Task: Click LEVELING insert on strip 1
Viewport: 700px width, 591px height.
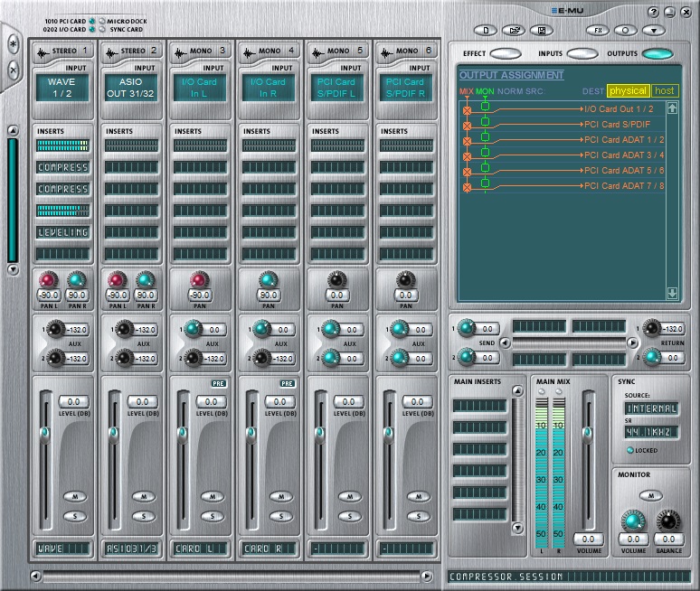Action: 62,232
